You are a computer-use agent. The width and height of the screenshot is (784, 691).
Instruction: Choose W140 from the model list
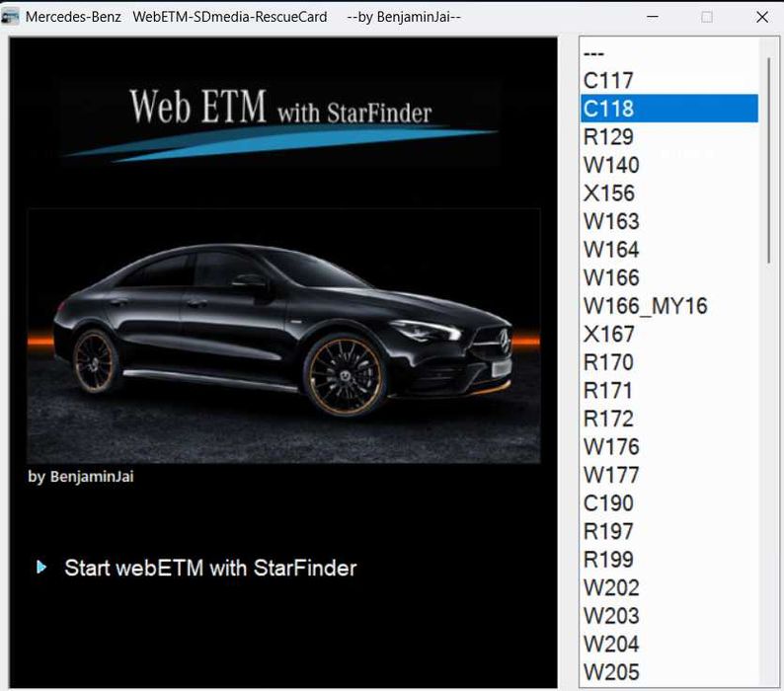(669, 165)
